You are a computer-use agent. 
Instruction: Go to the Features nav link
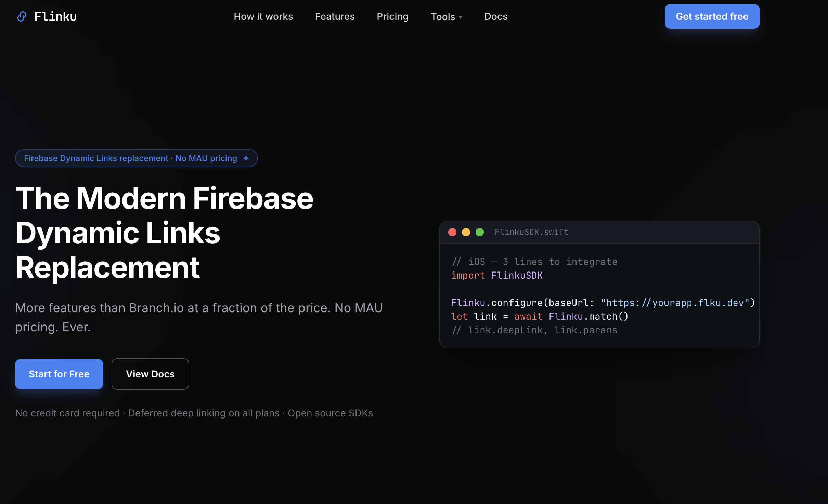[335, 16]
